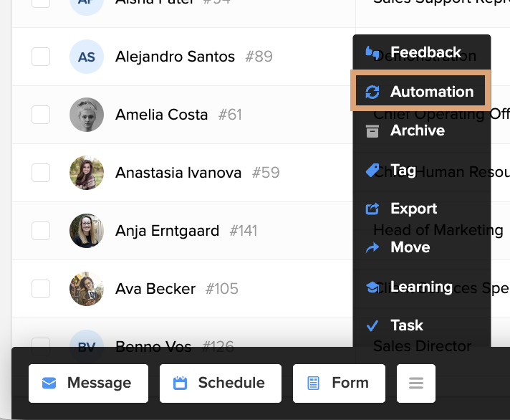Click the Form button
The width and height of the screenshot is (510, 420).
tap(340, 383)
